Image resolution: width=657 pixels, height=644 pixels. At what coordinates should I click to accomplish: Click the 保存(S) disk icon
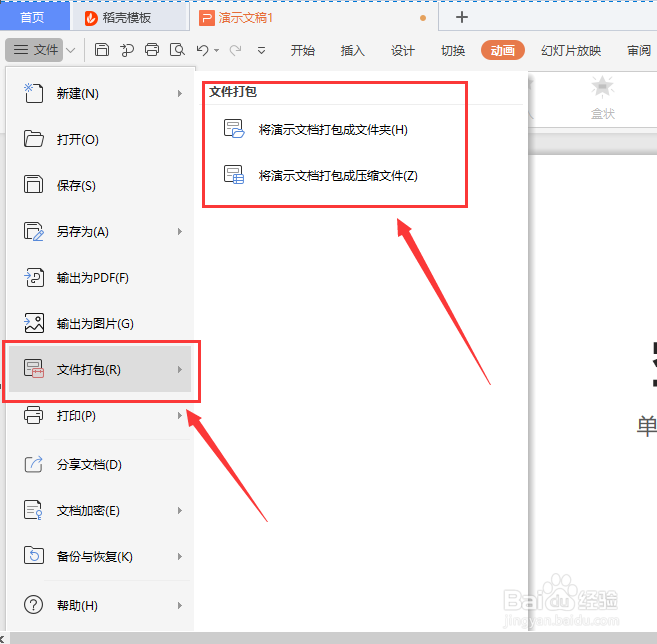pos(34,185)
